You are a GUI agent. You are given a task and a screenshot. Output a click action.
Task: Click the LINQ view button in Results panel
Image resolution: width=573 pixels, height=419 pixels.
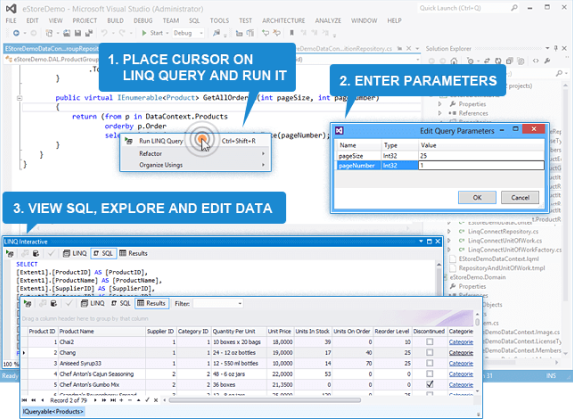click(92, 303)
